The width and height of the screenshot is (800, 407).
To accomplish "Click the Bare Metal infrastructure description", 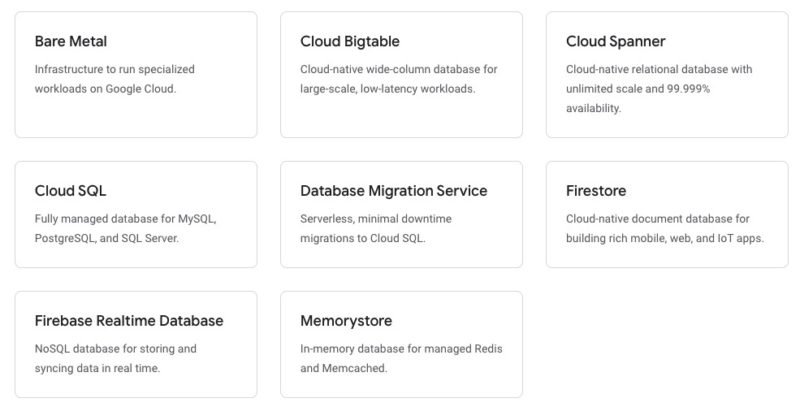I will click(114, 79).
